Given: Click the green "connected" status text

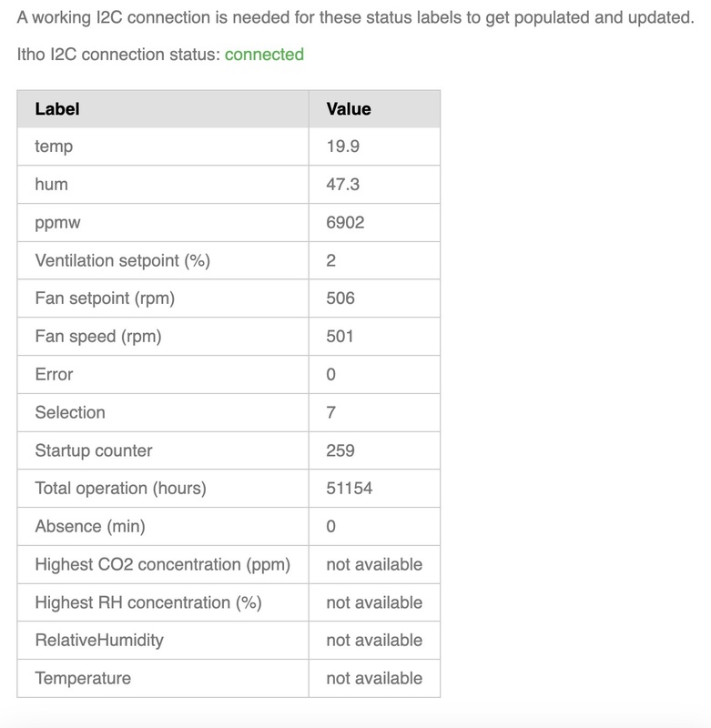Looking at the screenshot, I should pos(264,55).
